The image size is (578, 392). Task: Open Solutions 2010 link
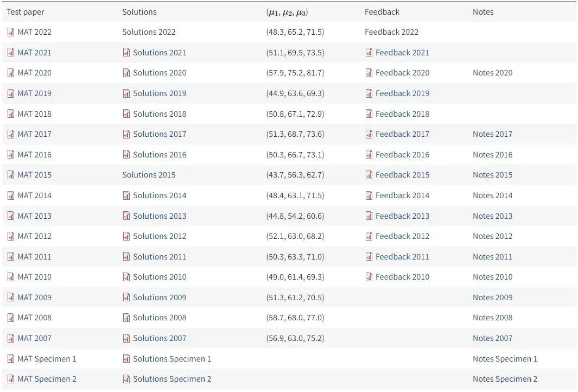pyautogui.click(x=160, y=277)
